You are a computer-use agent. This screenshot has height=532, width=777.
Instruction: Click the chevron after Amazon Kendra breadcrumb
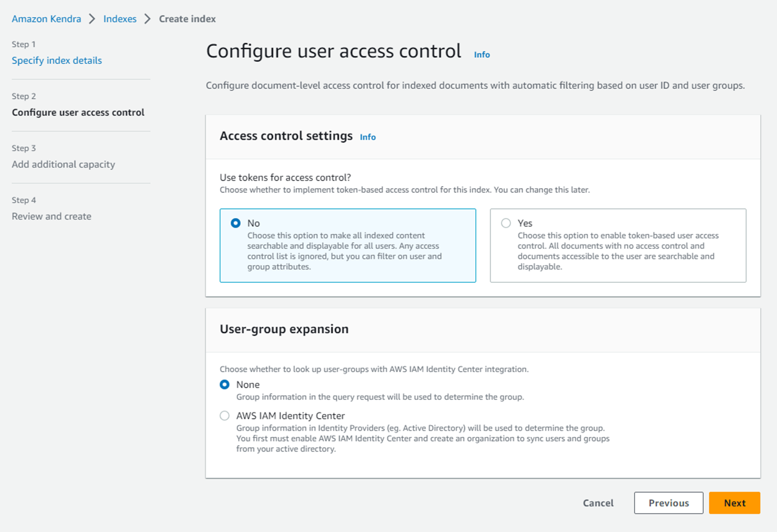[x=92, y=19]
